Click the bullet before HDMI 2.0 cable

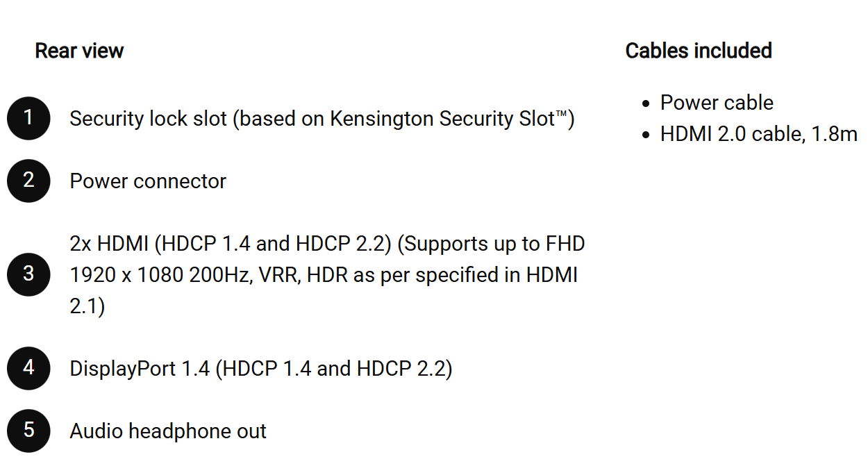click(646, 135)
